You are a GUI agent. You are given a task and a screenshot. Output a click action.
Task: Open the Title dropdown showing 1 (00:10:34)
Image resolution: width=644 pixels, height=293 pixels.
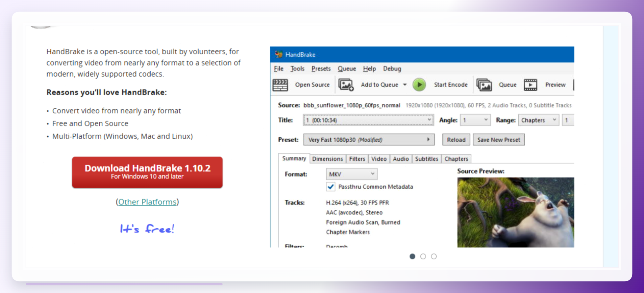point(368,120)
